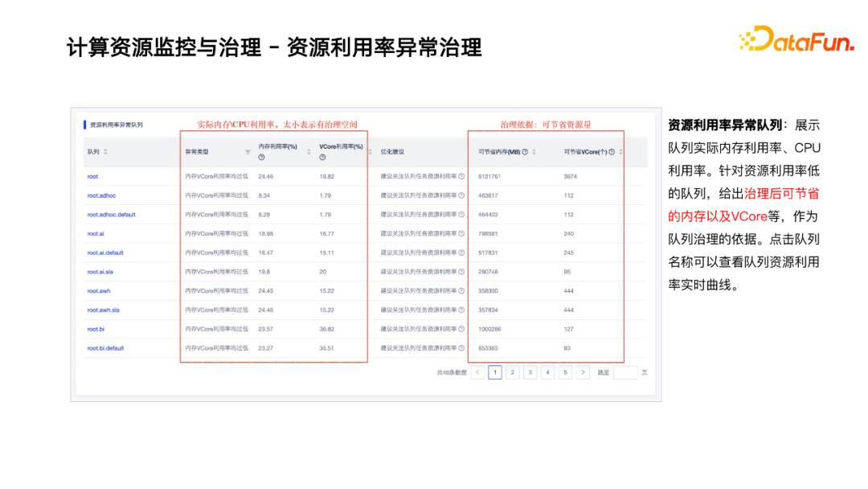Click question icon next to 可节省内存(MB)

524,150
